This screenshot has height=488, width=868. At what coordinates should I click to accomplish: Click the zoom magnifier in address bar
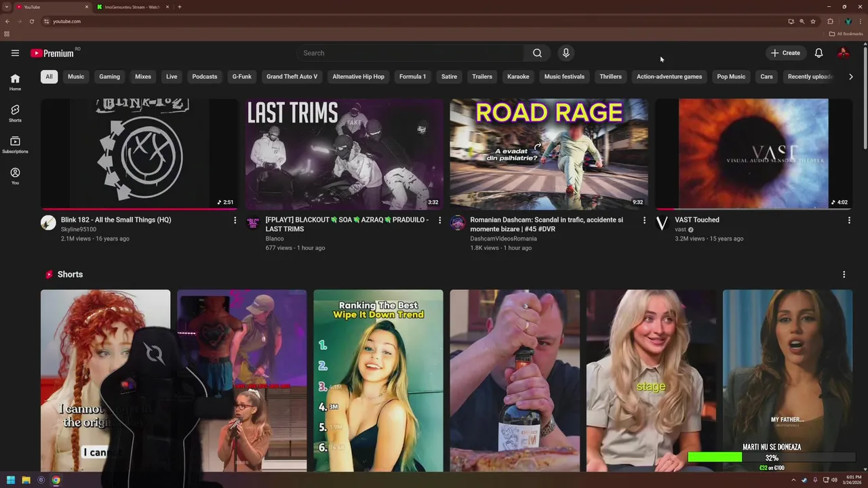[x=802, y=21]
